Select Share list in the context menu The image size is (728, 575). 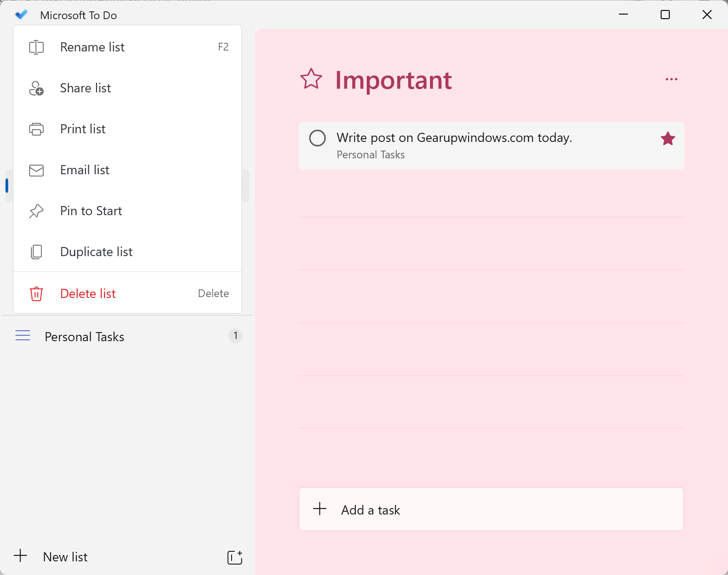[x=127, y=88]
